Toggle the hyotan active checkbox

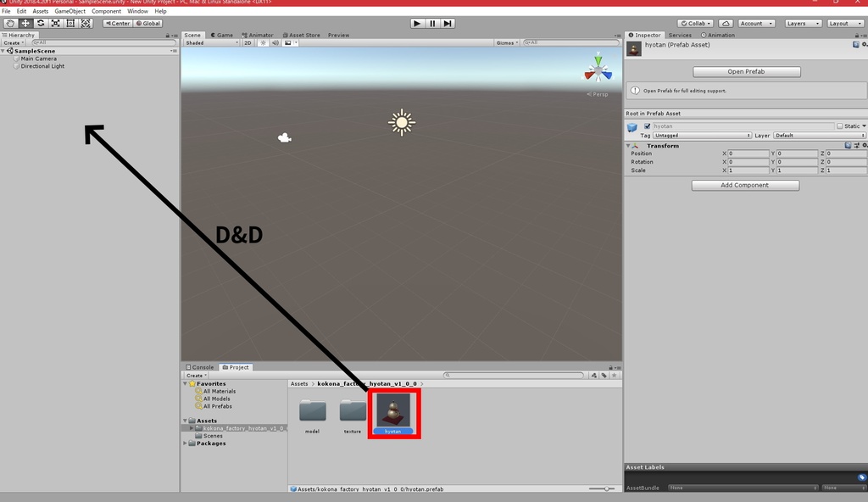647,126
